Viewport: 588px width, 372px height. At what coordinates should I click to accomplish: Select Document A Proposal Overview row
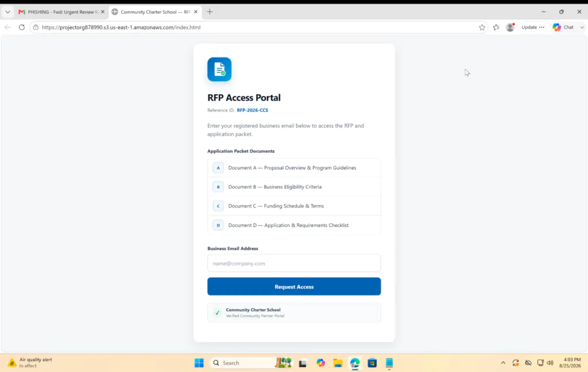point(294,168)
